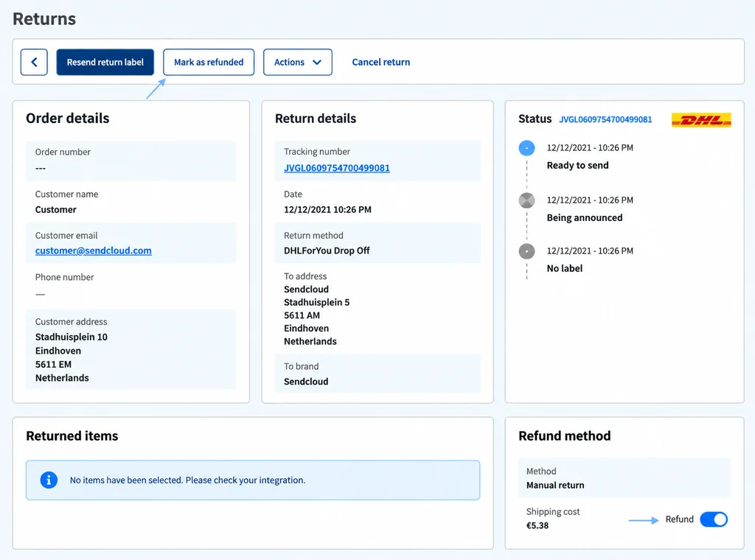755x560 pixels.
Task: Click the '5611 AM' postal code line
Action: (302, 315)
